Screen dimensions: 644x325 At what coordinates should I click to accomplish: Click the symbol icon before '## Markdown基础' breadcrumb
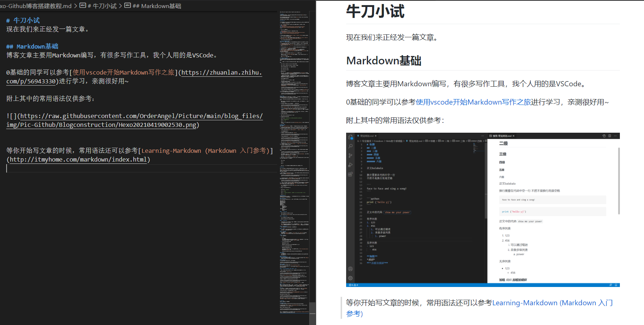pos(128,5)
